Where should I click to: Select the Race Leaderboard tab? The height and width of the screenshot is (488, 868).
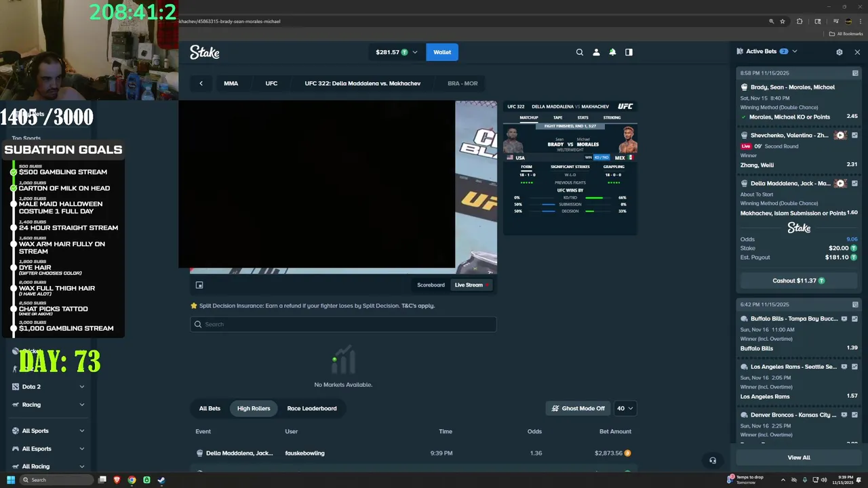pyautogui.click(x=312, y=408)
